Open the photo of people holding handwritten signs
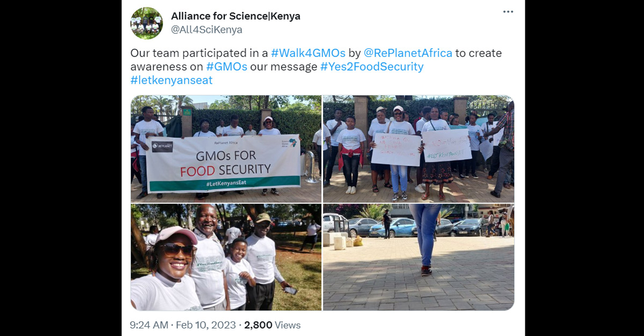The width and height of the screenshot is (644, 336). click(419, 149)
